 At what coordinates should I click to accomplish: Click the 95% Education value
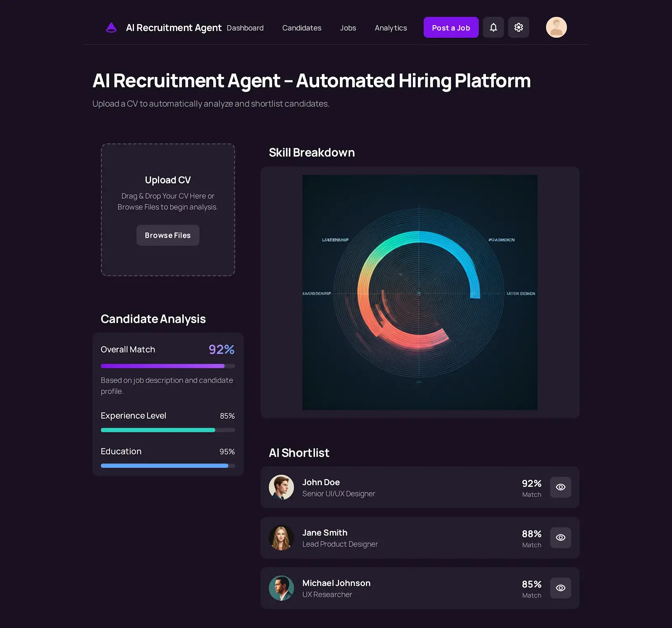tap(227, 452)
